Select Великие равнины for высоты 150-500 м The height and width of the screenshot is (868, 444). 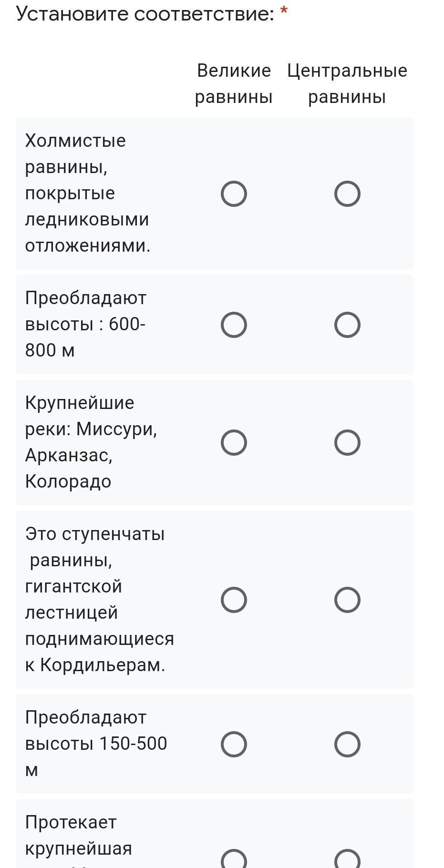point(234,744)
